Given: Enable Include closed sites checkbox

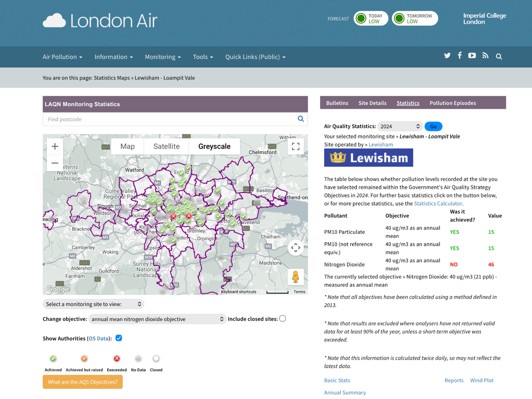Looking at the screenshot, I should coord(282,319).
